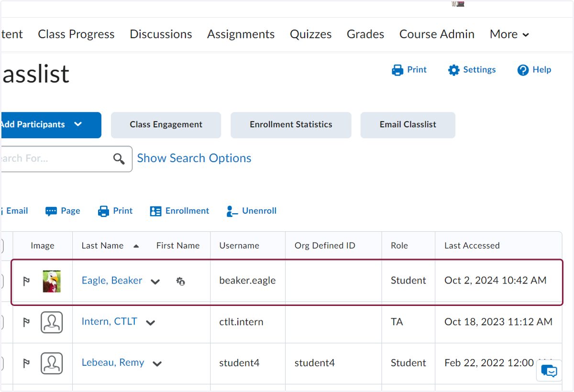Click the Image column header
The image size is (574, 392).
click(43, 246)
